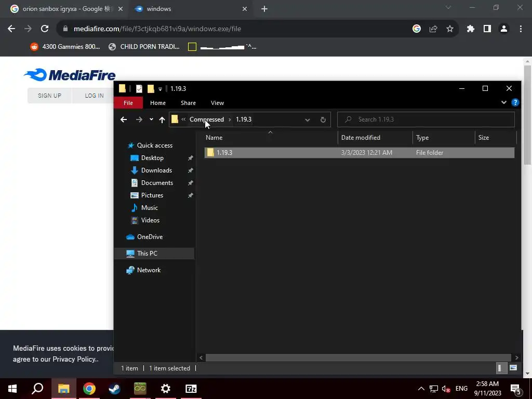Viewport: 532px width, 399px height.
Task: Select Documents in the navigation pane
Action: [x=157, y=183]
